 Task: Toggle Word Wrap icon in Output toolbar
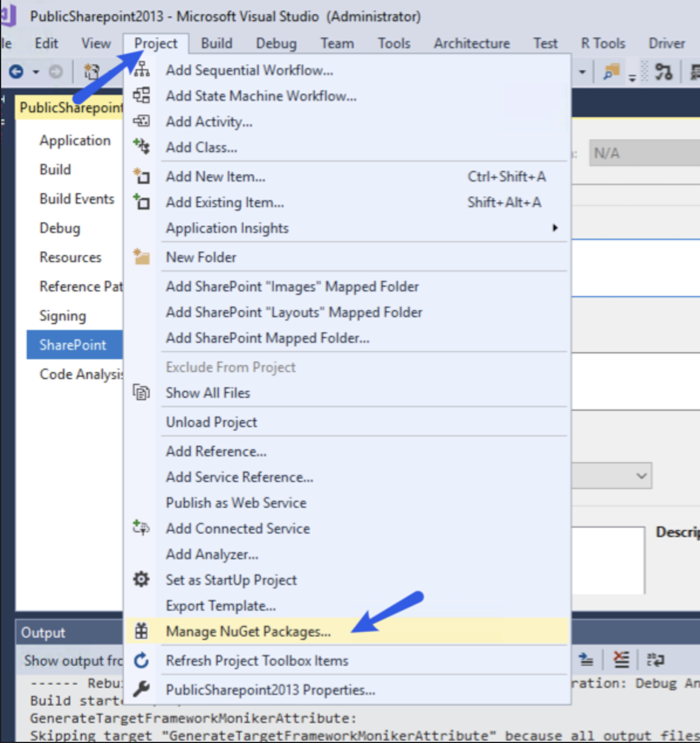coord(655,660)
